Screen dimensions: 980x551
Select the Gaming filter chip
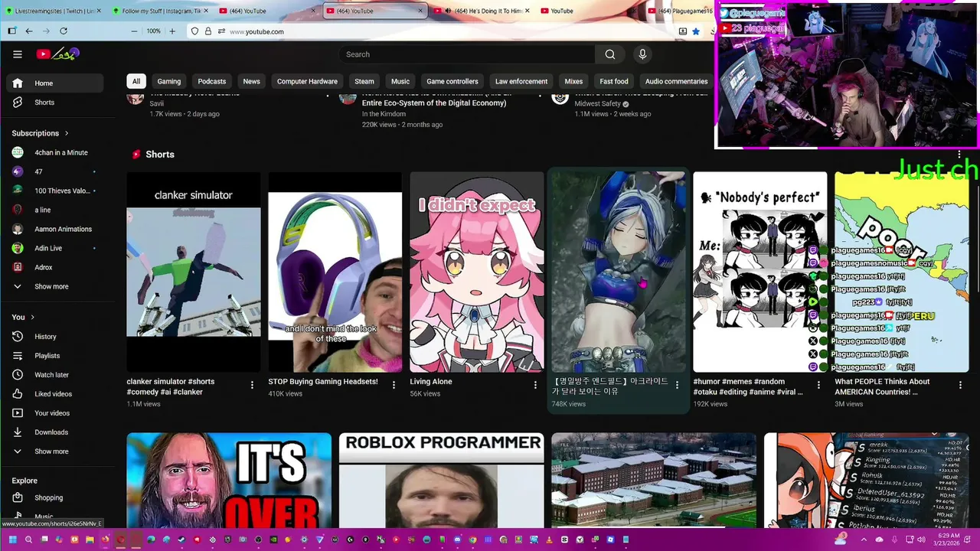pyautogui.click(x=169, y=81)
